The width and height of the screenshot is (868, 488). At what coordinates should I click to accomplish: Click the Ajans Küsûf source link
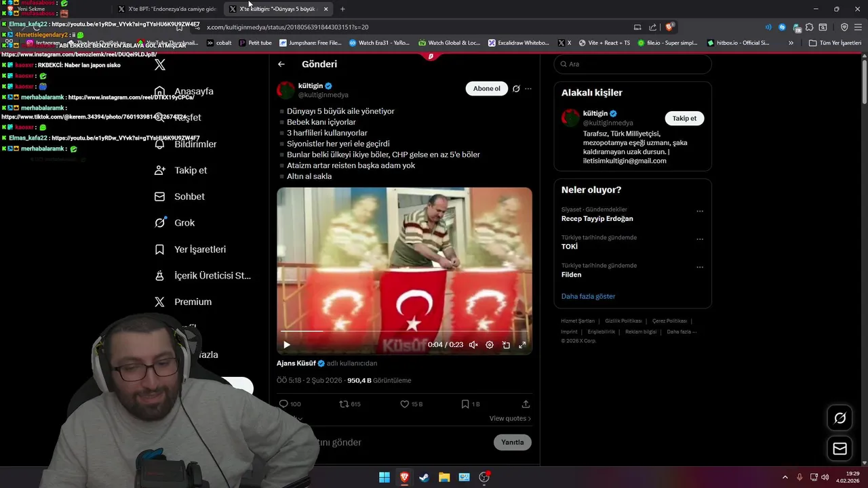296,364
